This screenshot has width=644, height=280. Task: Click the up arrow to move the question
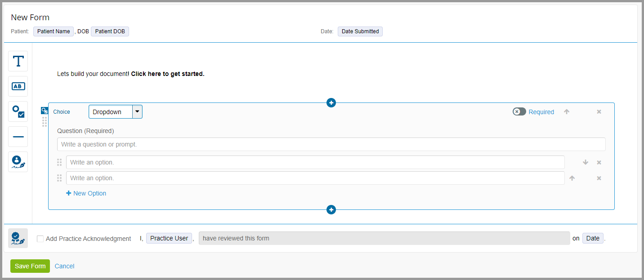pyautogui.click(x=567, y=111)
